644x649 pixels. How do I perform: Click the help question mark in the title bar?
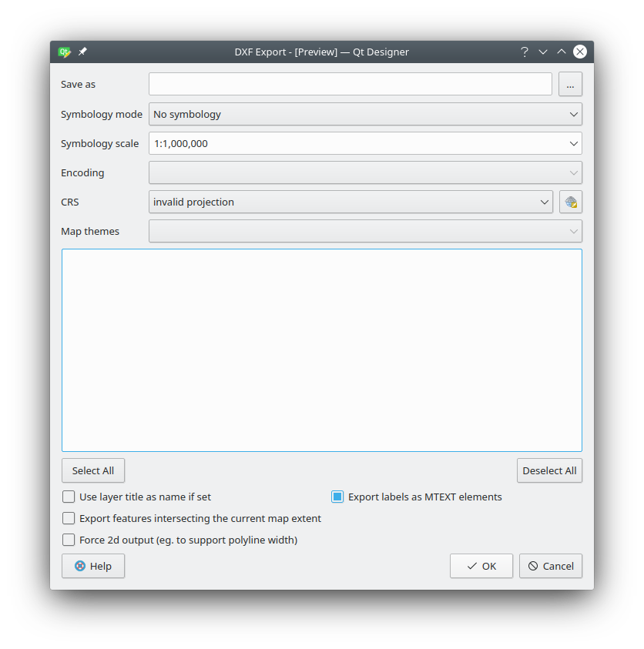[x=524, y=52]
